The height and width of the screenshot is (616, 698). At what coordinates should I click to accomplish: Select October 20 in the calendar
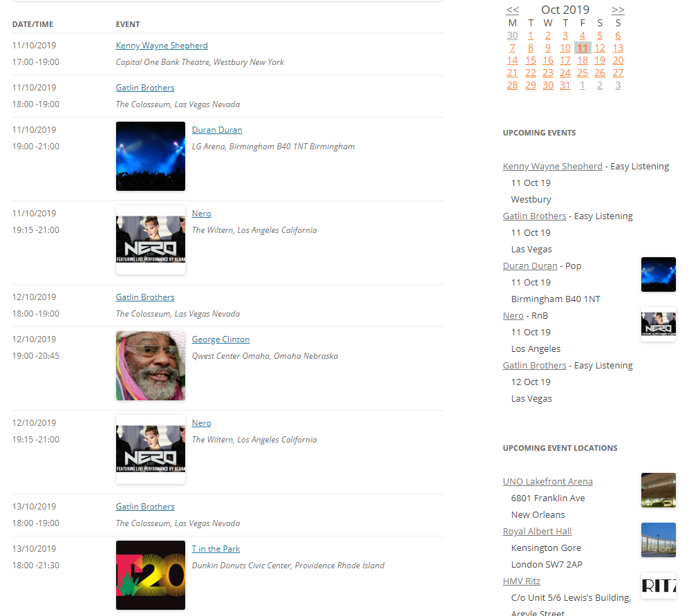click(618, 61)
